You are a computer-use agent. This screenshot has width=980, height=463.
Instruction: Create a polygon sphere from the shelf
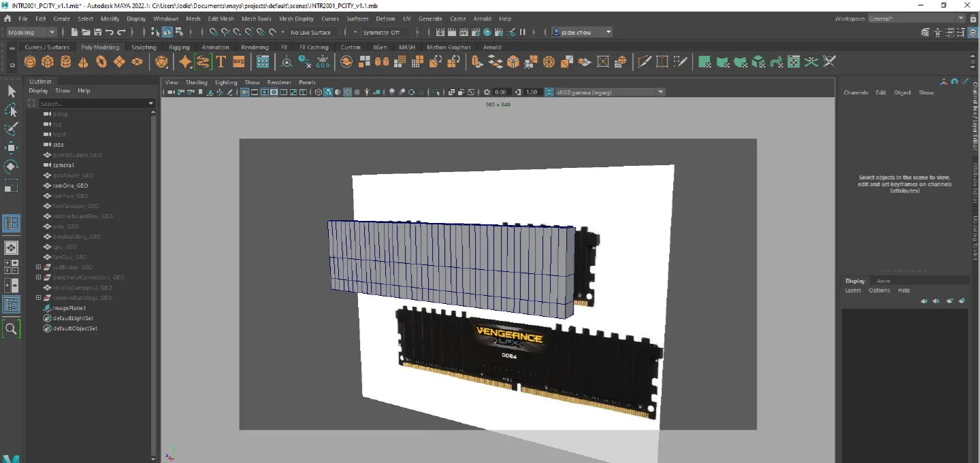(x=30, y=62)
